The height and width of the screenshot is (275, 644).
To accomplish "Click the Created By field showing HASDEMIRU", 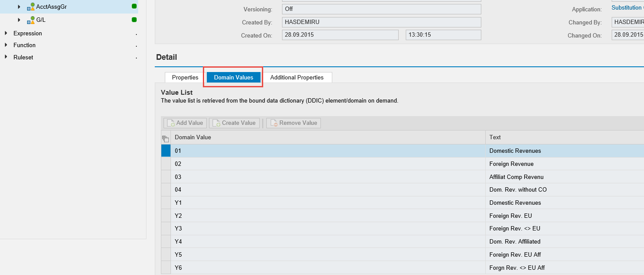I will pos(381,22).
